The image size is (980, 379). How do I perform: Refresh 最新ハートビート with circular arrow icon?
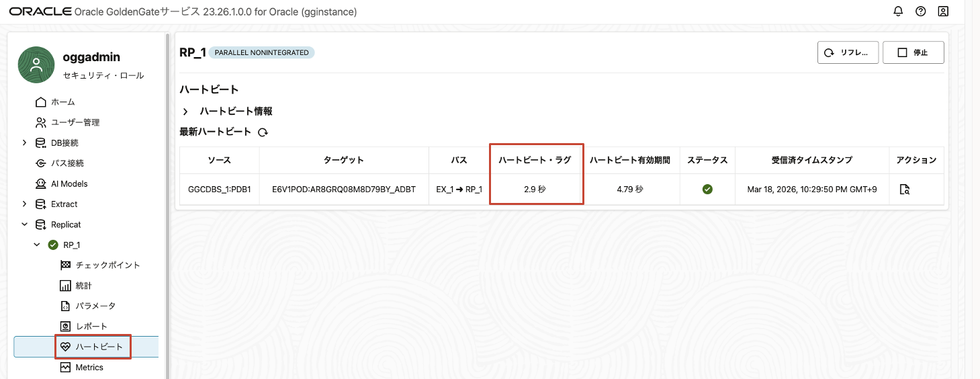[263, 132]
